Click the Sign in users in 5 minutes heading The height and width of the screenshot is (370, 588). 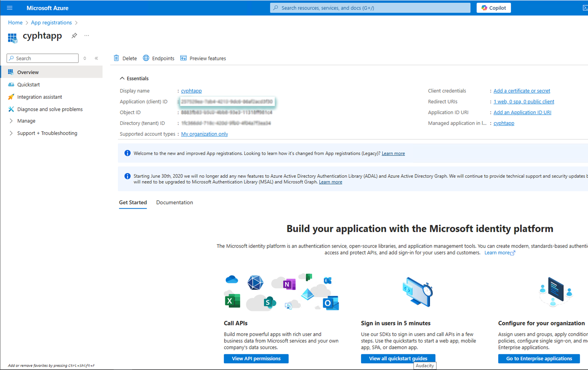396,323
